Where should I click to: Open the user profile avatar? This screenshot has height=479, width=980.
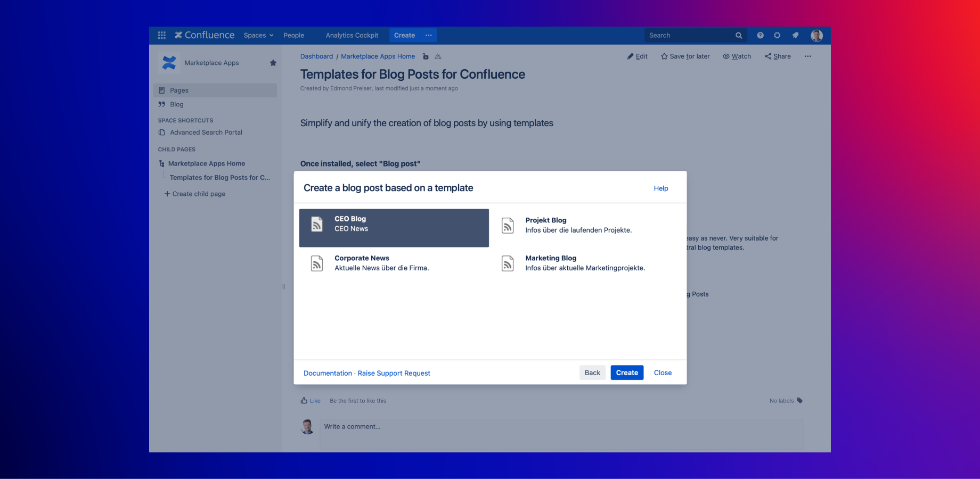pyautogui.click(x=816, y=35)
